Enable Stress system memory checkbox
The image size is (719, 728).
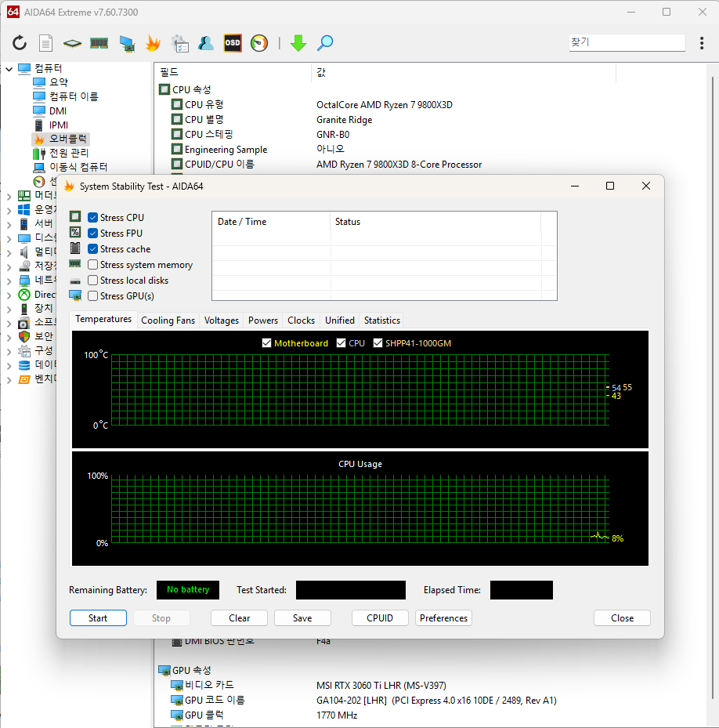pyautogui.click(x=93, y=265)
